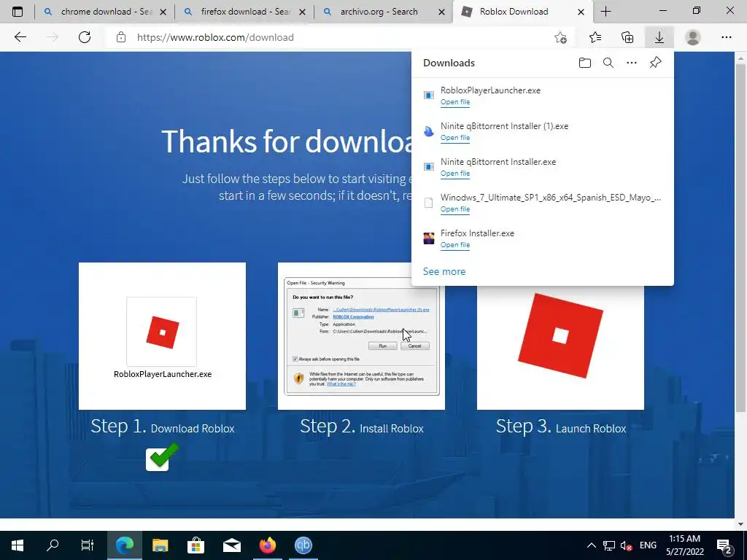Screen dimensions: 747x560
Task: Reload the Roblox download page
Action: point(85,37)
